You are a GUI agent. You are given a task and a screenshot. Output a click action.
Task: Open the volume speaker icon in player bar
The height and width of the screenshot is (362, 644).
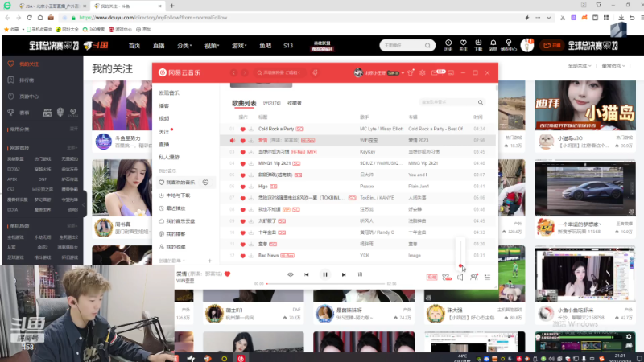(460, 278)
